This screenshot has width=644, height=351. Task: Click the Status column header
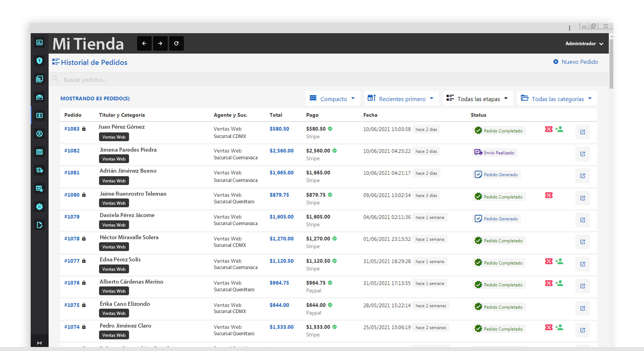coord(478,115)
